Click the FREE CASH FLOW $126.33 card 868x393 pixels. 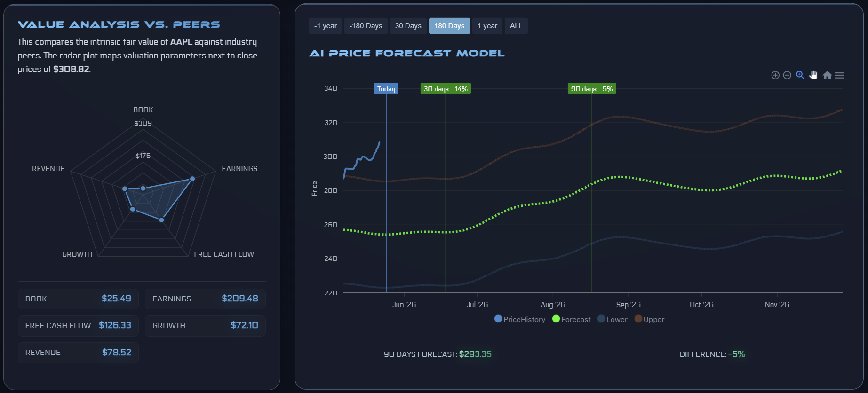point(78,326)
